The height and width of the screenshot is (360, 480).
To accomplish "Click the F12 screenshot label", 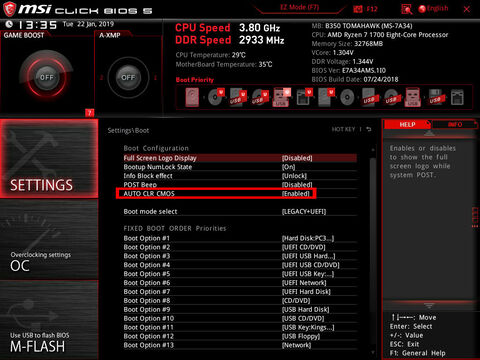I will tap(372, 9).
